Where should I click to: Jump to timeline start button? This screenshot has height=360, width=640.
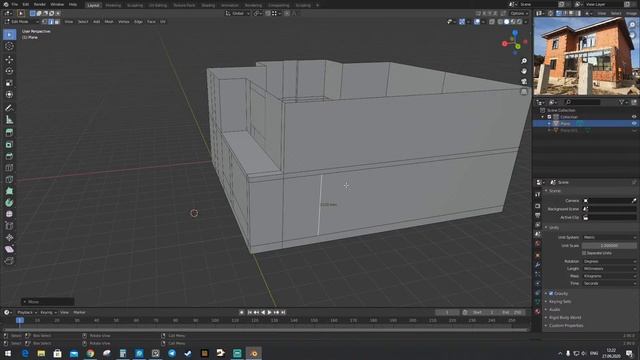tap(250, 312)
